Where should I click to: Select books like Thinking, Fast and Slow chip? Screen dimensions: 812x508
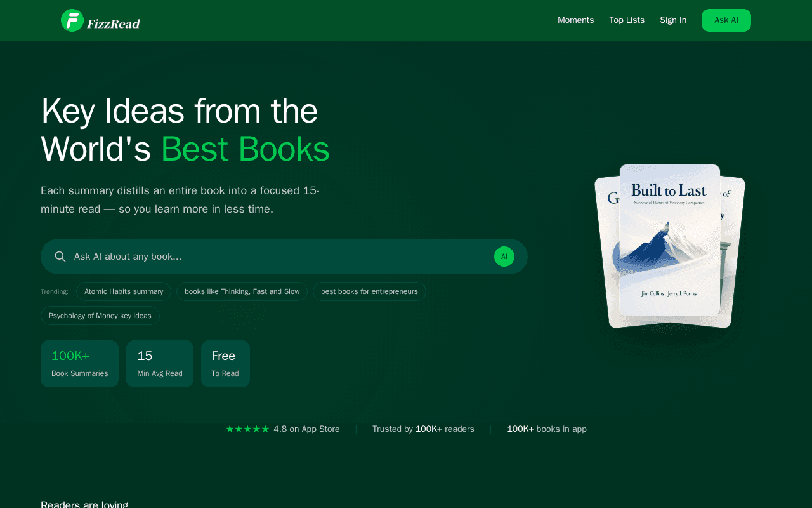click(242, 291)
